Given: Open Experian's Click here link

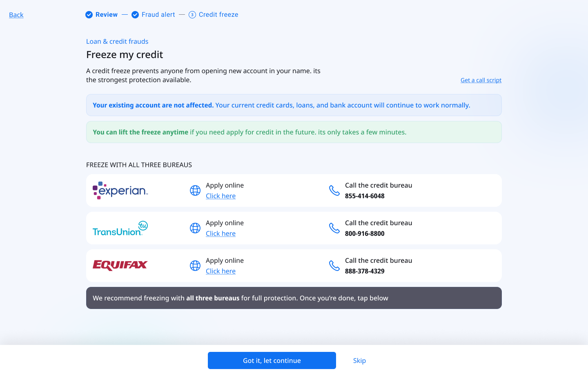Looking at the screenshot, I should (x=220, y=196).
